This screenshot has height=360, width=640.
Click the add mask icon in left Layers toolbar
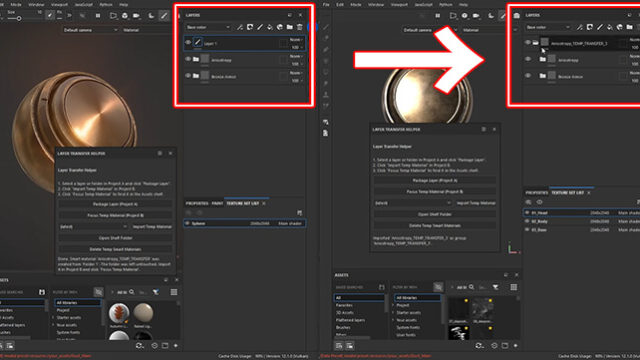click(x=250, y=27)
